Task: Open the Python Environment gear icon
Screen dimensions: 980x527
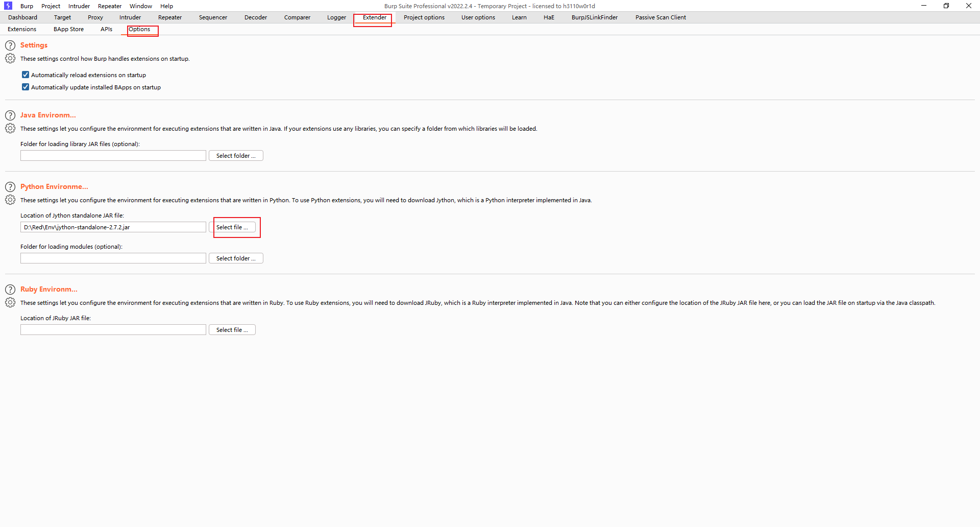Action: pyautogui.click(x=10, y=200)
